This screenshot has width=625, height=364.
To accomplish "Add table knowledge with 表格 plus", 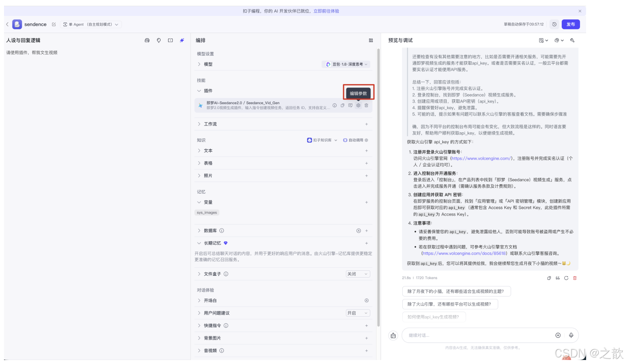I will [x=366, y=163].
